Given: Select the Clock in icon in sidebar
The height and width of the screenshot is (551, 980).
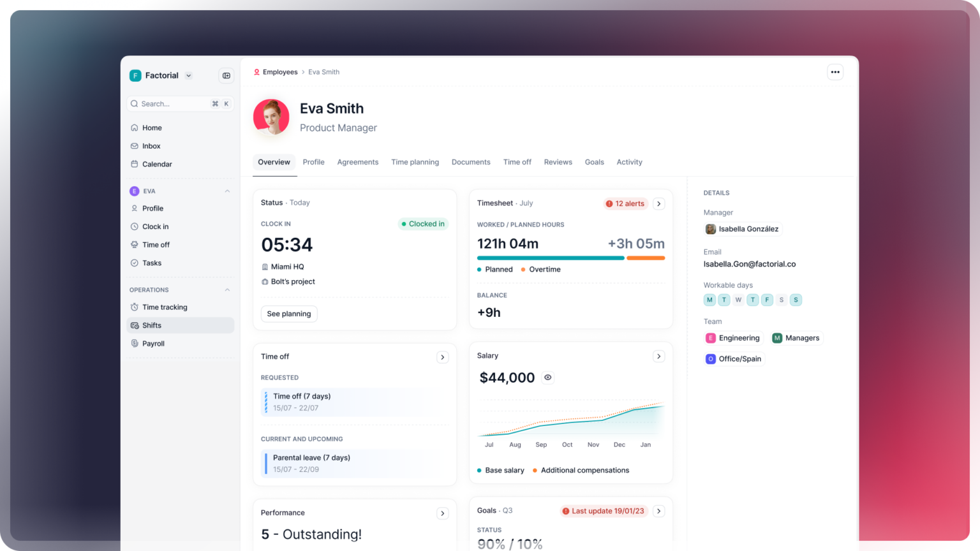Looking at the screenshot, I should click(x=134, y=226).
